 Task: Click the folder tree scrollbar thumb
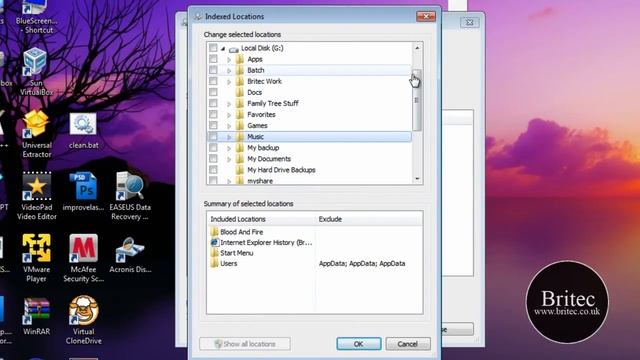(417, 100)
